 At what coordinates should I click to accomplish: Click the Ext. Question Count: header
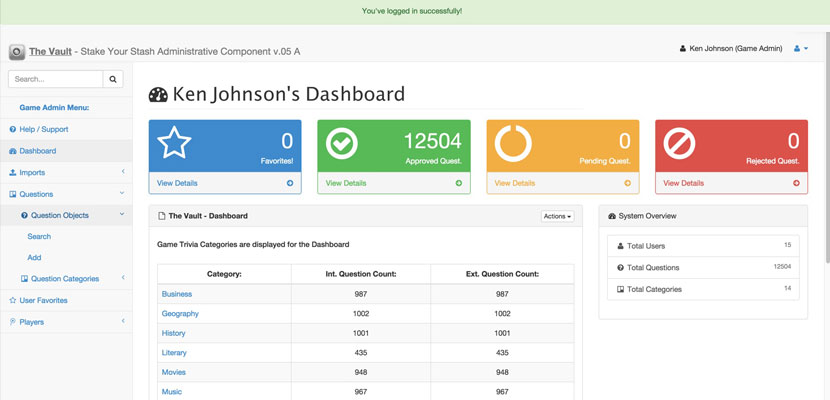coord(502,274)
